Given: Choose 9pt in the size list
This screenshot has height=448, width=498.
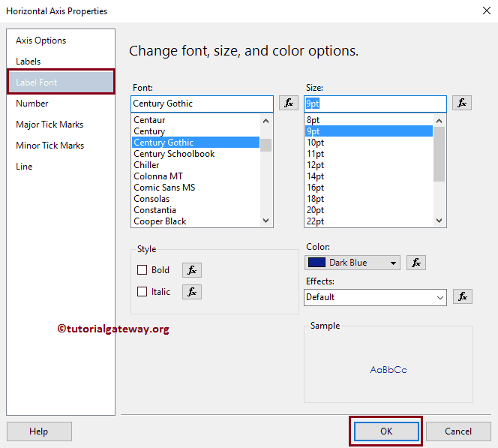Looking at the screenshot, I should click(x=369, y=131).
